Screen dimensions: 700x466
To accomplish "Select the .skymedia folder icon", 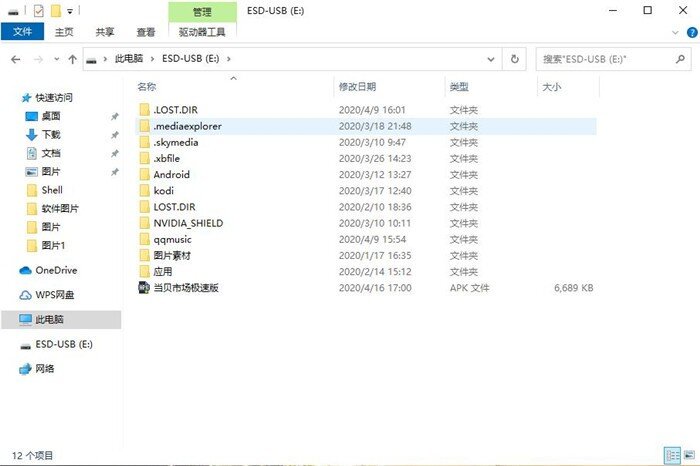I will coord(144,142).
